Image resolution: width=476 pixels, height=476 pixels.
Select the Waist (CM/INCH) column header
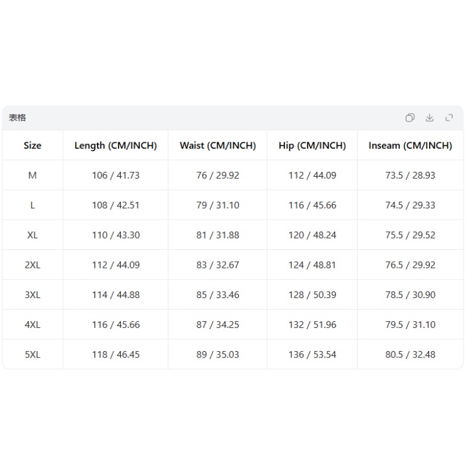[x=218, y=146]
